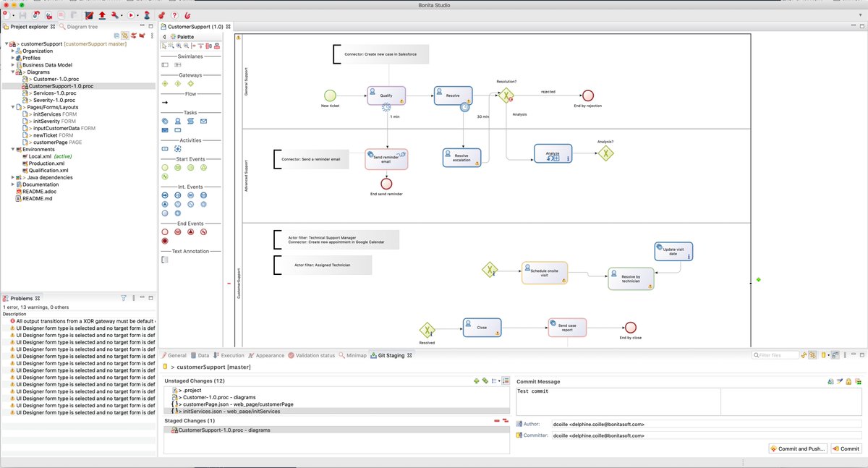Viewport: 868px width, 468px height.
Task: Expand the Java dependencies node
Action: point(12,177)
